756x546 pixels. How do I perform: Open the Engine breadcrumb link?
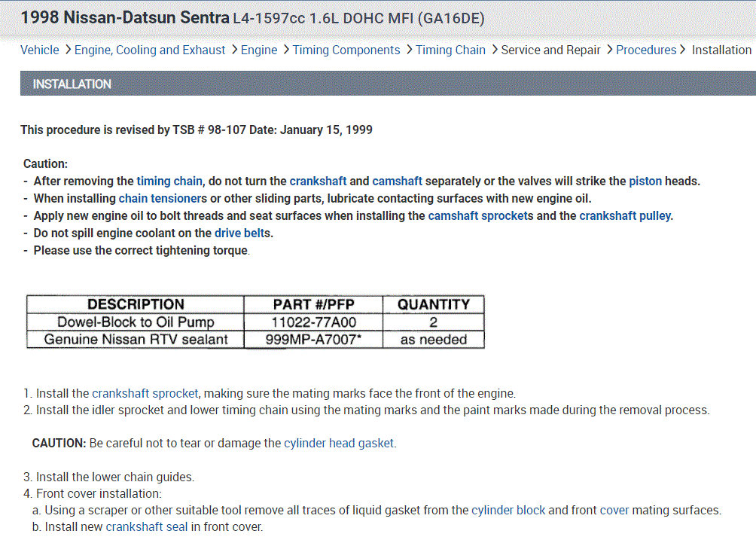tap(259, 50)
